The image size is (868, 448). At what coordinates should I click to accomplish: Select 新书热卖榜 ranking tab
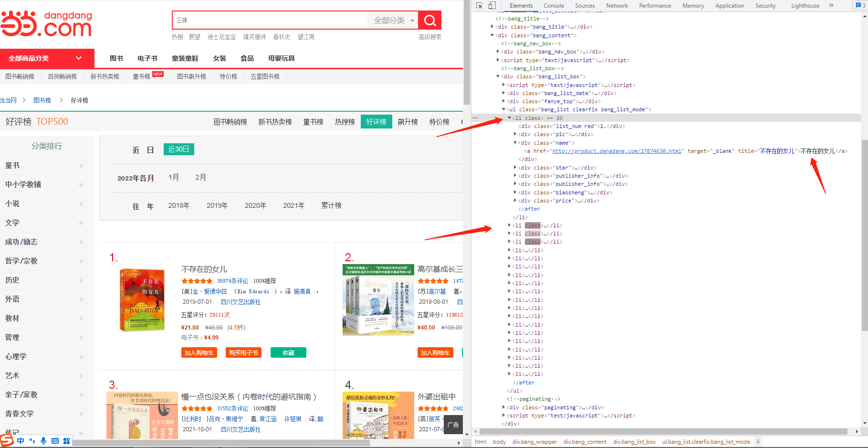[x=275, y=122]
